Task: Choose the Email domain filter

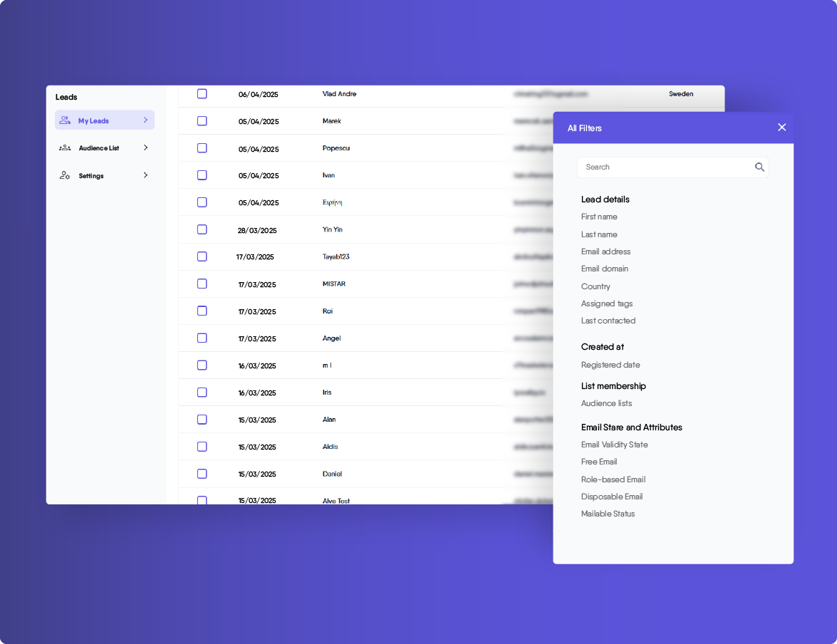Action: tap(604, 269)
